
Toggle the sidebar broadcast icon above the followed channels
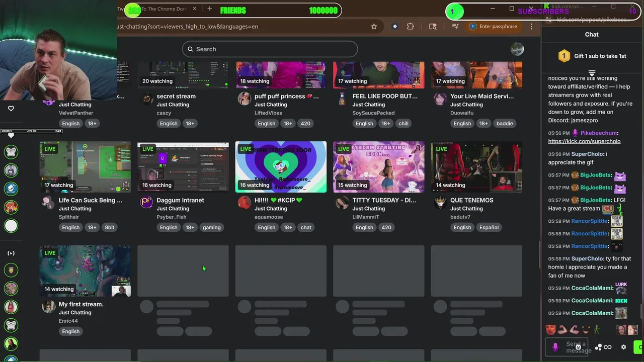(11, 253)
